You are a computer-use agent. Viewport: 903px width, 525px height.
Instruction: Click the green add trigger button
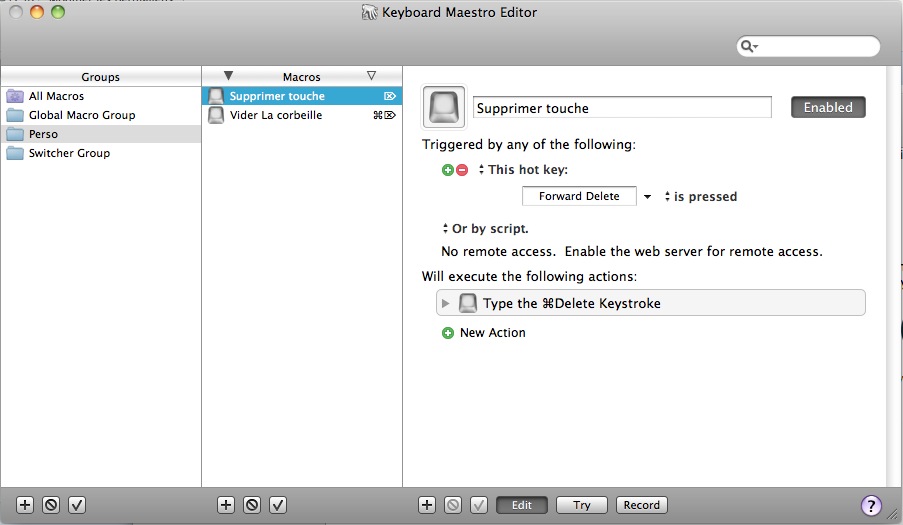tap(447, 170)
